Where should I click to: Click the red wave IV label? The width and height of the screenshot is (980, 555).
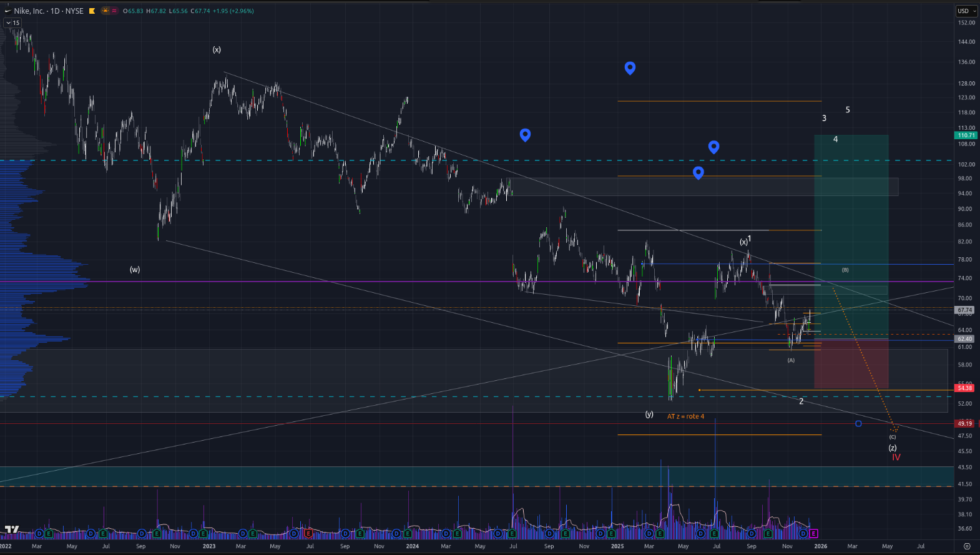tap(896, 458)
